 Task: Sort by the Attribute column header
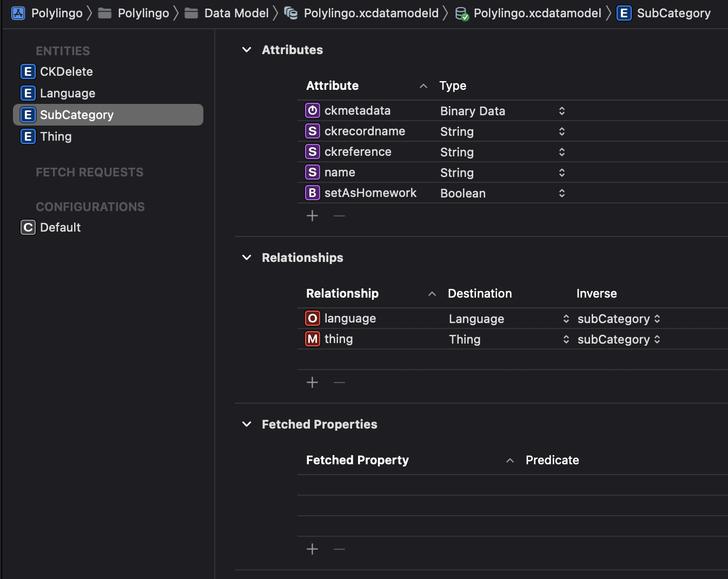click(x=332, y=85)
